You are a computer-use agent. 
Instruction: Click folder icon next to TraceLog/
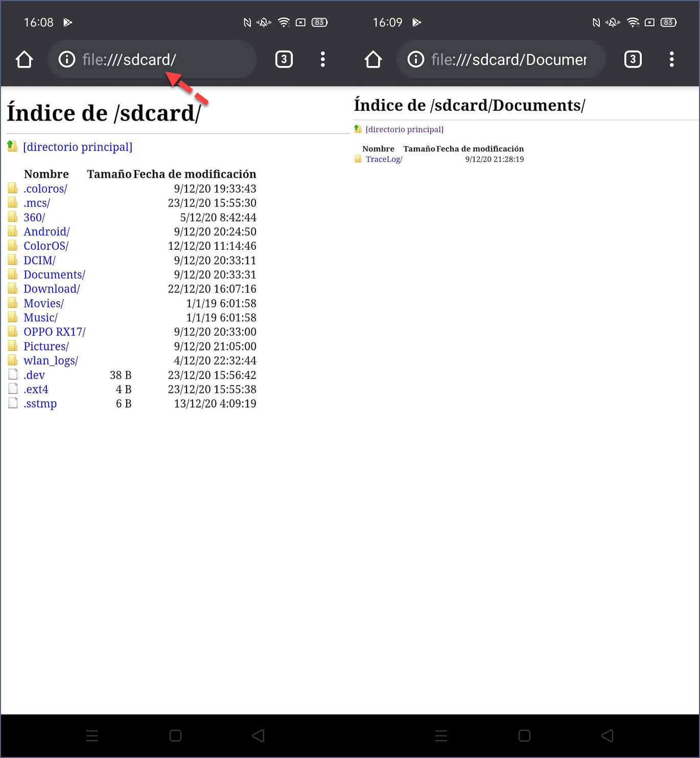pos(358,159)
